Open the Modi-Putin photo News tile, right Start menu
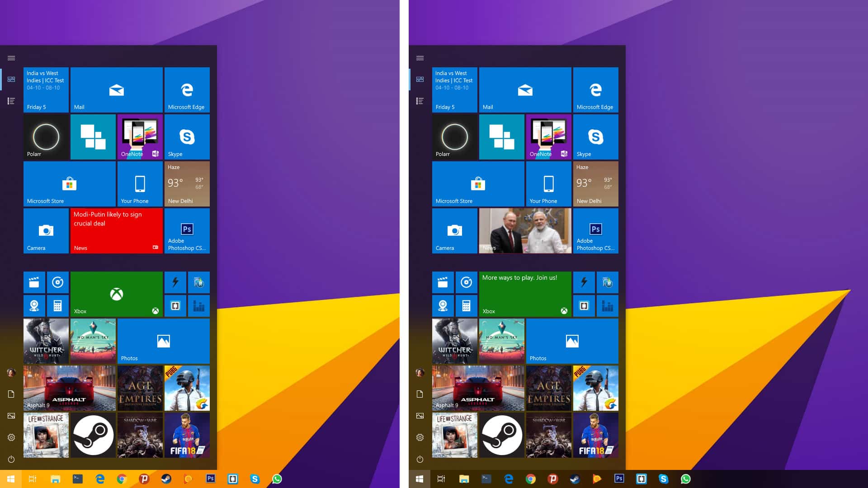868x488 pixels. click(x=525, y=231)
